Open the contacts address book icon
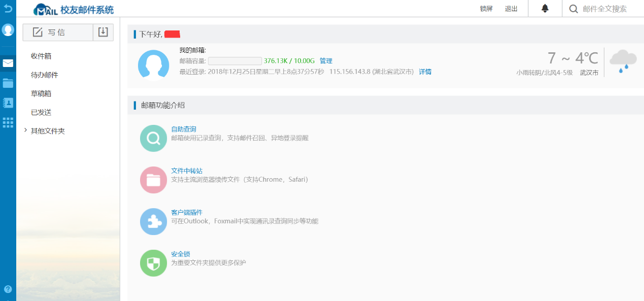 [x=8, y=103]
